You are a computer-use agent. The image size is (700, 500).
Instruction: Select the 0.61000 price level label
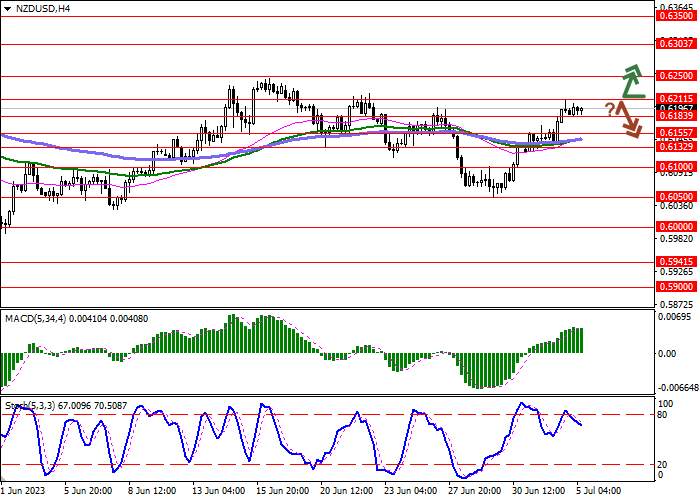676,167
